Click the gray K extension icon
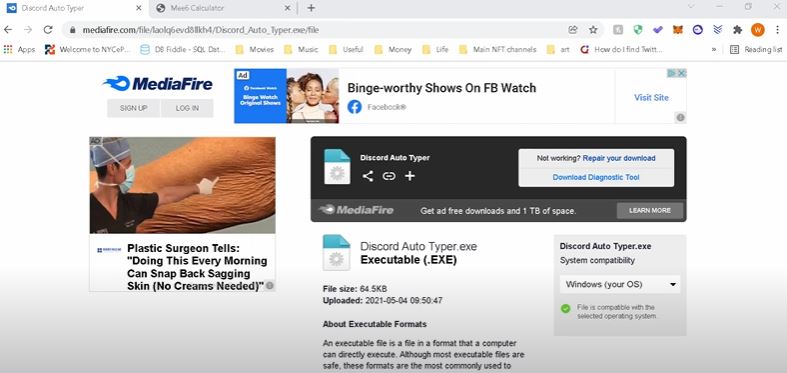Viewport: 787px width, 373px height. (x=618, y=30)
